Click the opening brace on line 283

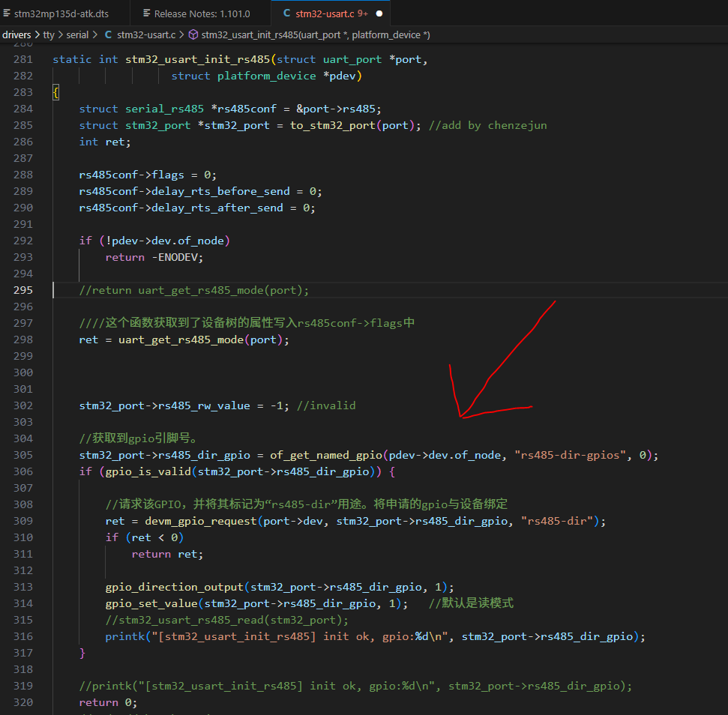55,92
